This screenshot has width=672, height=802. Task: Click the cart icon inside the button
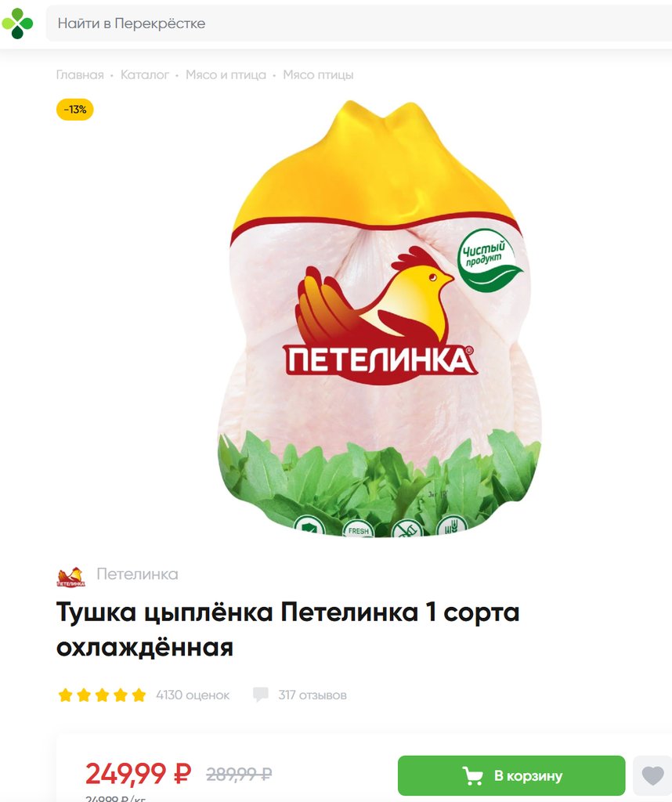click(x=472, y=776)
